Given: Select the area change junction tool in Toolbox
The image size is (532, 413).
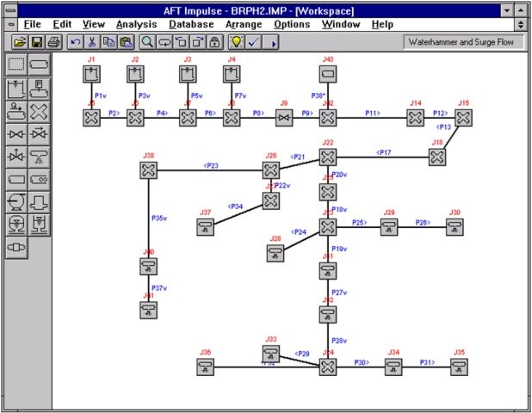Looking at the screenshot, I should pyautogui.click(x=39, y=202).
